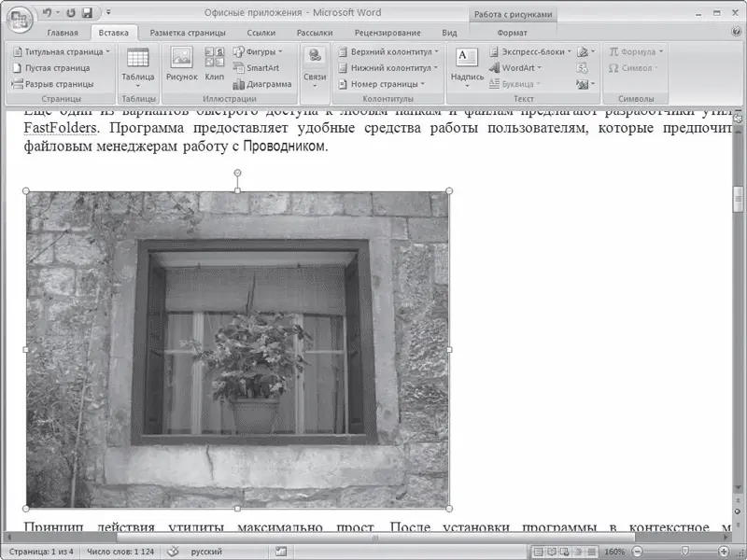Image resolution: width=747 pixels, height=560 pixels.
Task: Open the Разметка страницы tab
Action: click(x=188, y=33)
